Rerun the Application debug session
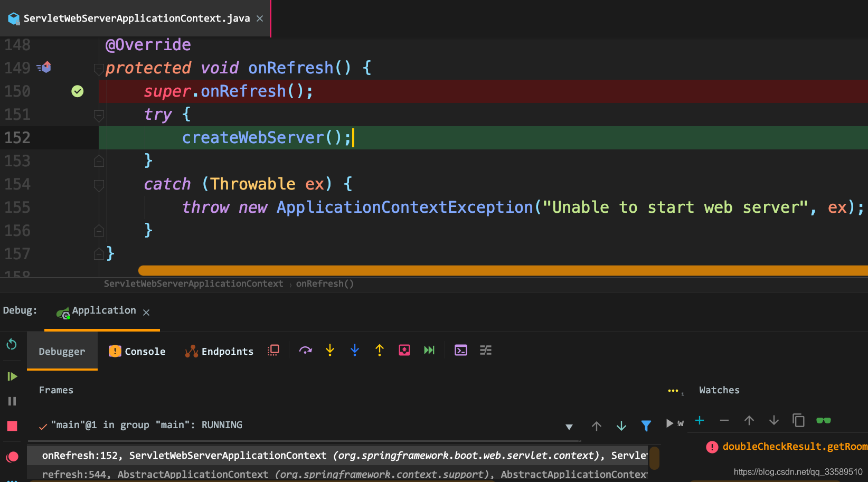The height and width of the screenshot is (482, 868). tap(12, 345)
